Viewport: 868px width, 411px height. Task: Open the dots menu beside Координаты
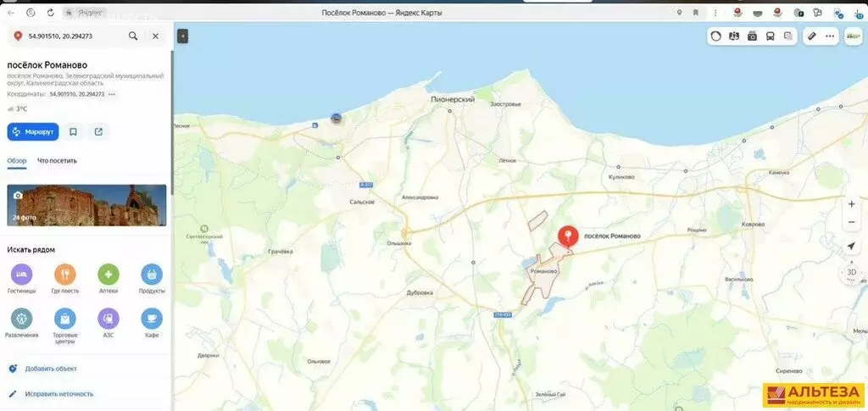click(x=112, y=95)
